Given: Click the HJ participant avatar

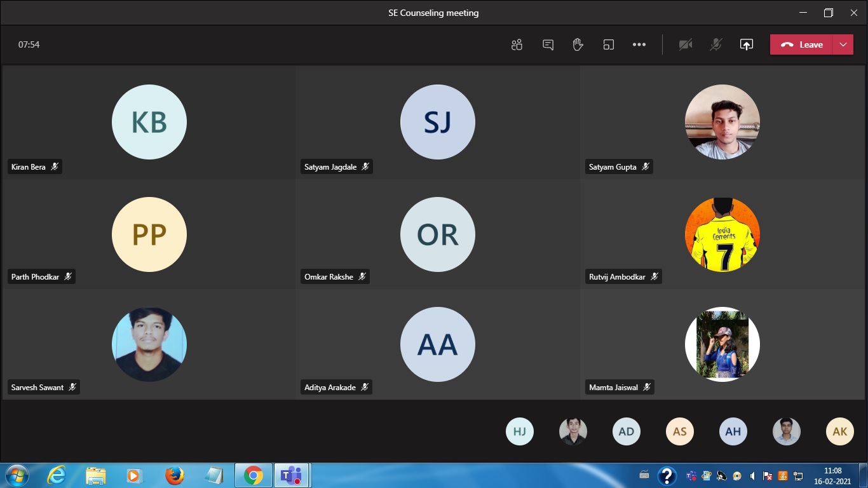Looking at the screenshot, I should pyautogui.click(x=520, y=431).
